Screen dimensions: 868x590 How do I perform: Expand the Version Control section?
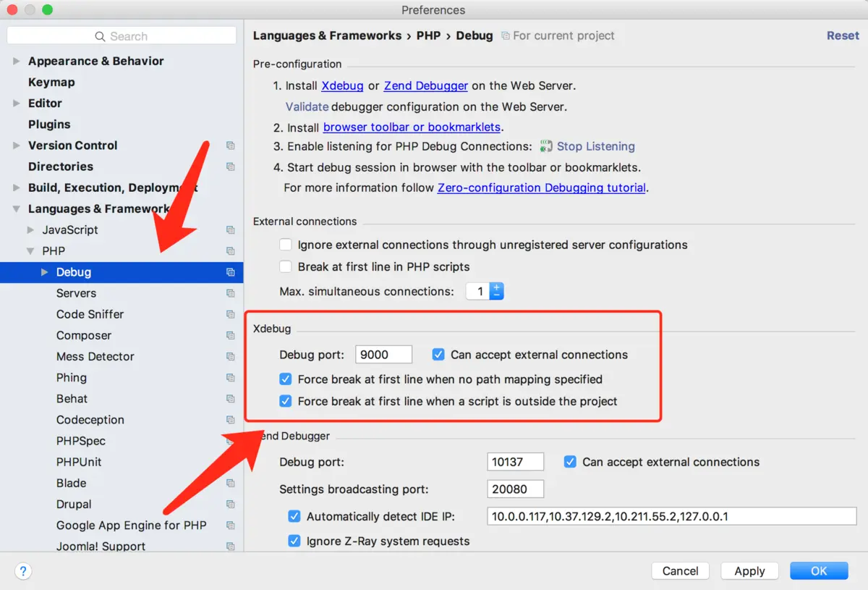click(17, 146)
